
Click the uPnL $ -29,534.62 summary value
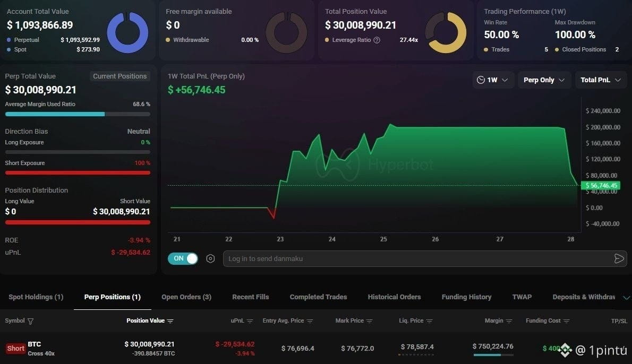click(131, 253)
